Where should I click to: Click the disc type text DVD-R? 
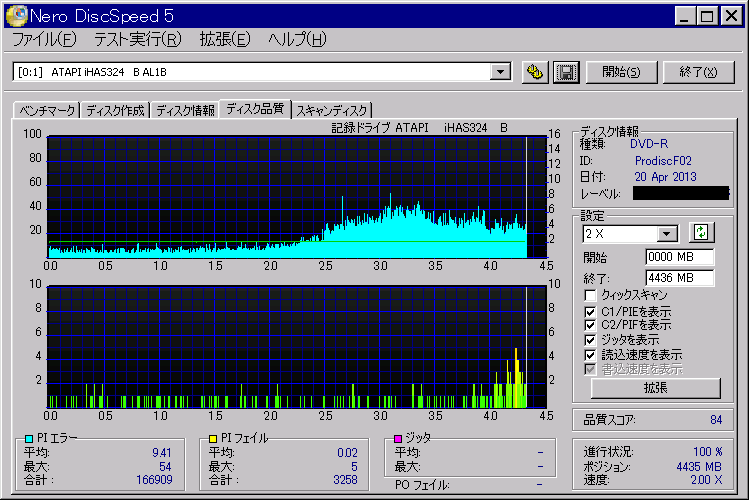tap(649, 144)
